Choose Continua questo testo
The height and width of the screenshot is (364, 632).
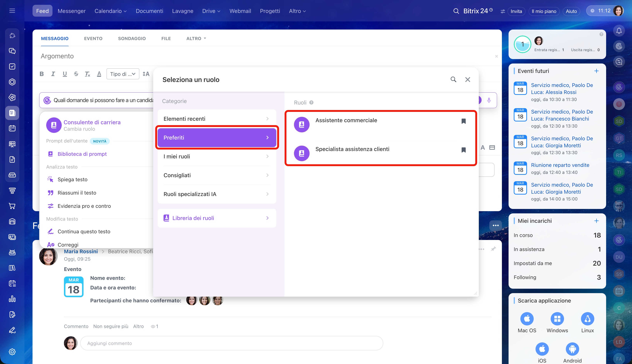(x=84, y=231)
